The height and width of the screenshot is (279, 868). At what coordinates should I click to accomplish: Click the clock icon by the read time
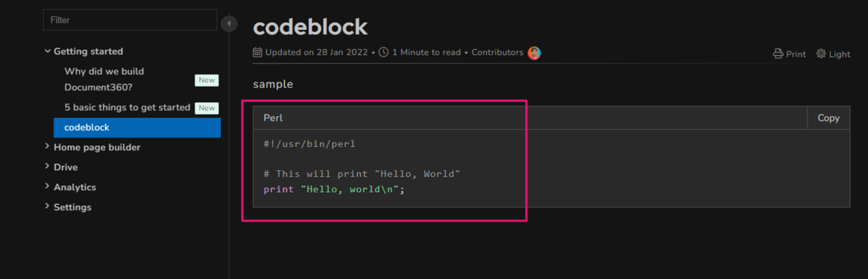pos(383,52)
